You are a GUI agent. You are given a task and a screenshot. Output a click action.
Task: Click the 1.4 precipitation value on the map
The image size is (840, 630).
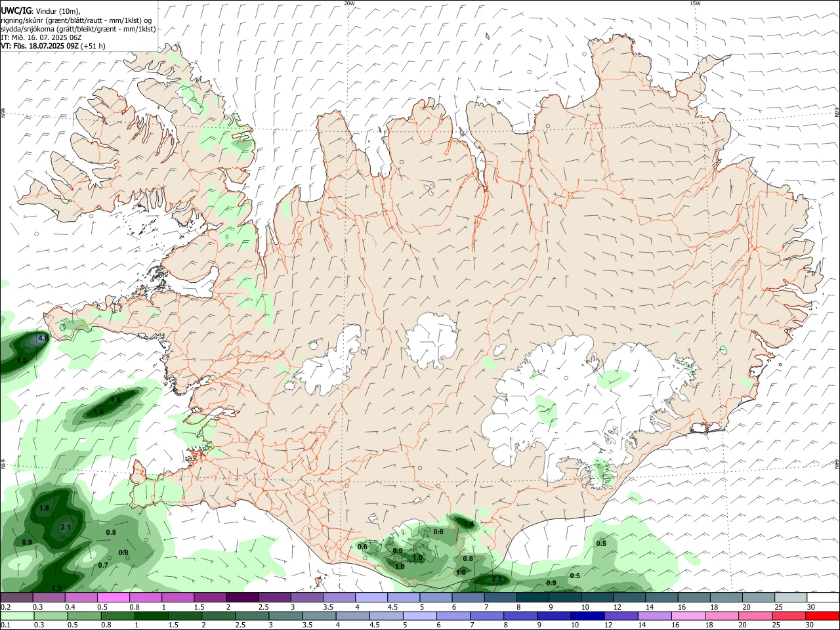point(469,523)
